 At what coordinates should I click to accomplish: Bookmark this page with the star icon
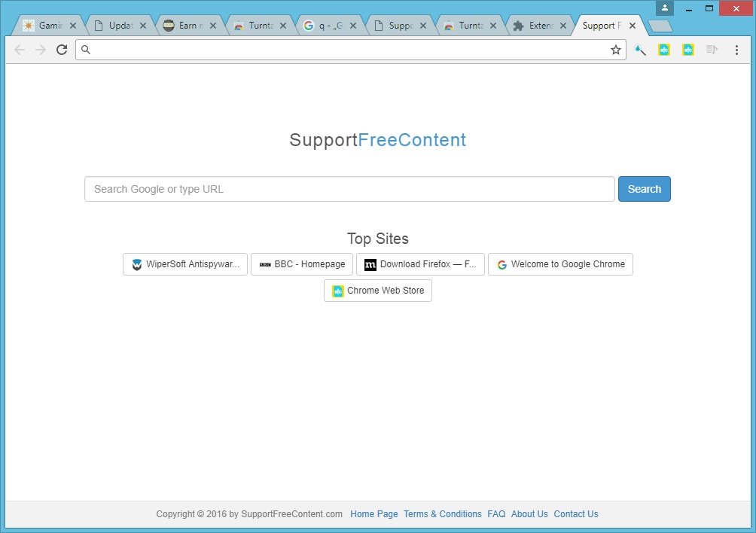(x=615, y=50)
